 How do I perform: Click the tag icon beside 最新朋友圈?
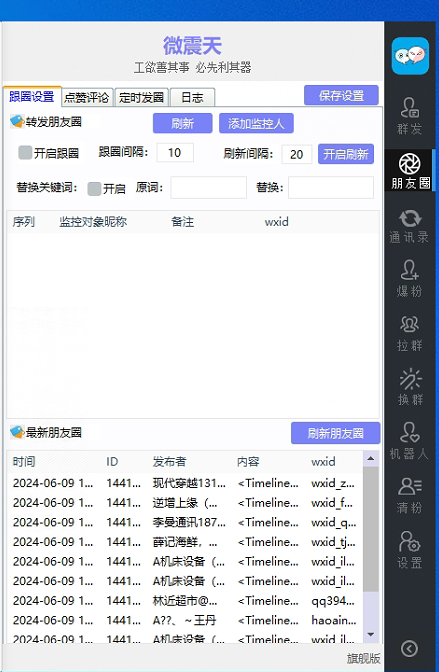pyautogui.click(x=17, y=432)
